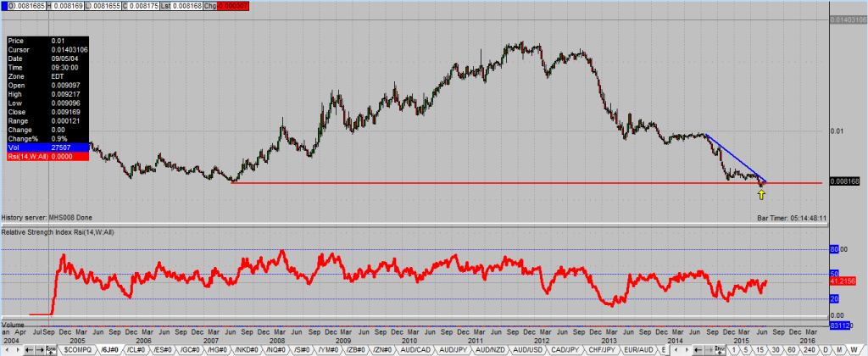
Task: Select the /6J#0 symbol tab
Action: tap(109, 350)
